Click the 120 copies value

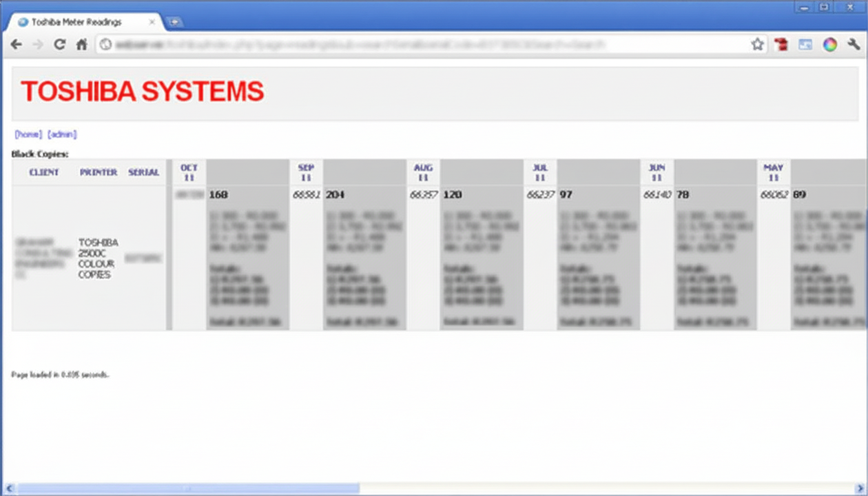(453, 195)
